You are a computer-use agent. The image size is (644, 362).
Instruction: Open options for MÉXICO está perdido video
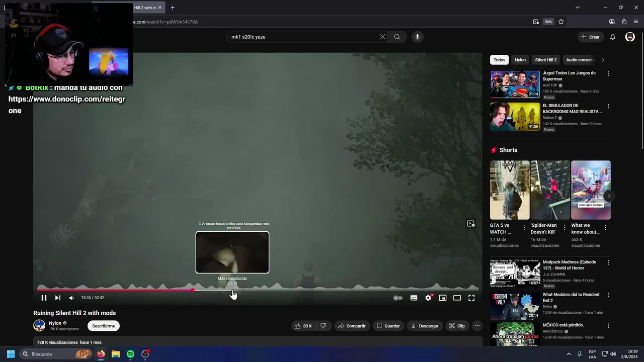(608, 326)
